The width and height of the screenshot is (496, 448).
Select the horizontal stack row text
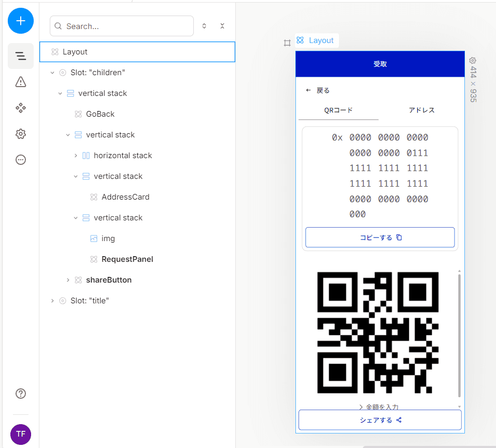click(123, 156)
